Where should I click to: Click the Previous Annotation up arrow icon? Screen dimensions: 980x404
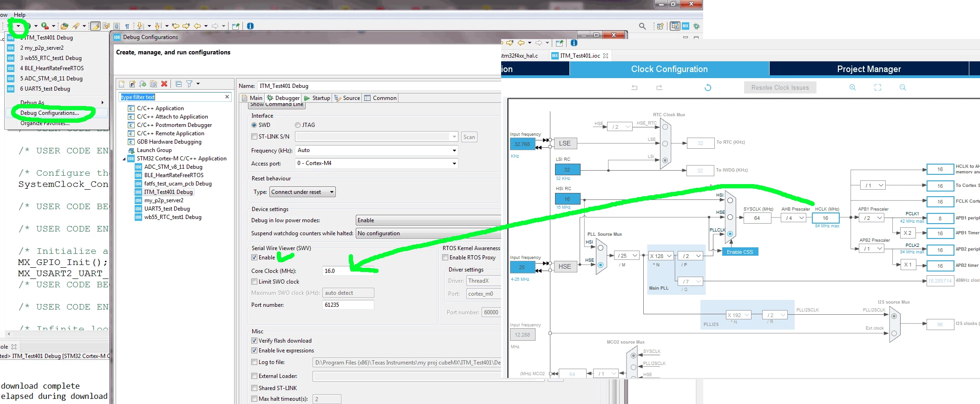click(157, 26)
